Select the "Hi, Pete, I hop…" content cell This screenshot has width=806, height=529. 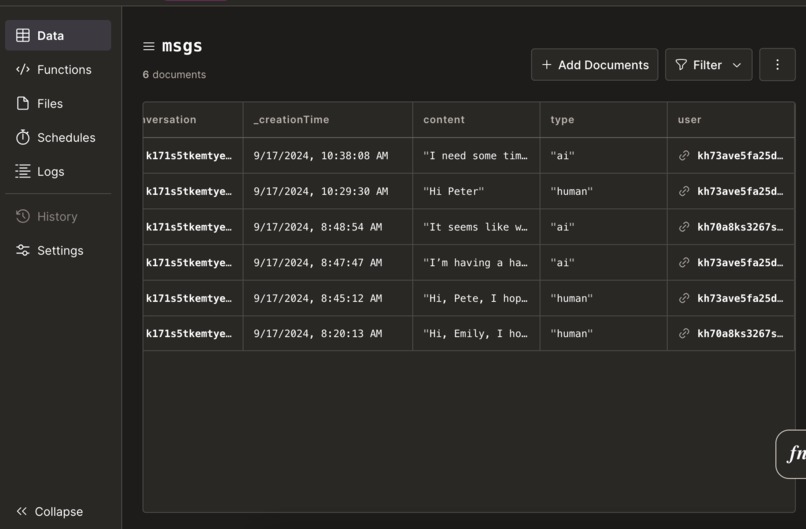coord(477,298)
